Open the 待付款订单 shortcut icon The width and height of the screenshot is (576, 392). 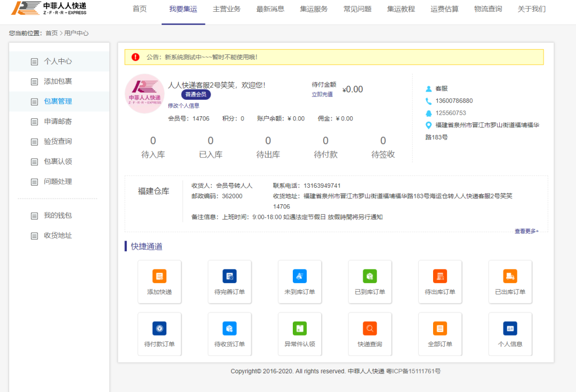tap(159, 329)
